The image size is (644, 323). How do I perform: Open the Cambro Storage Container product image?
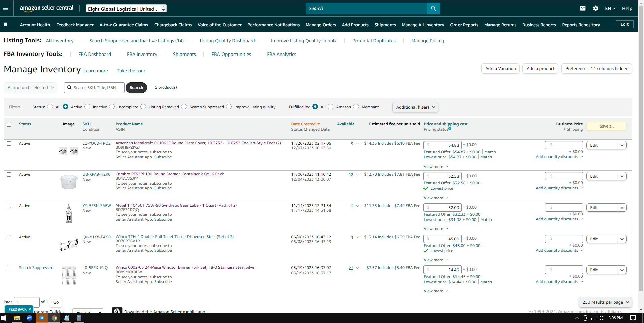(x=69, y=182)
